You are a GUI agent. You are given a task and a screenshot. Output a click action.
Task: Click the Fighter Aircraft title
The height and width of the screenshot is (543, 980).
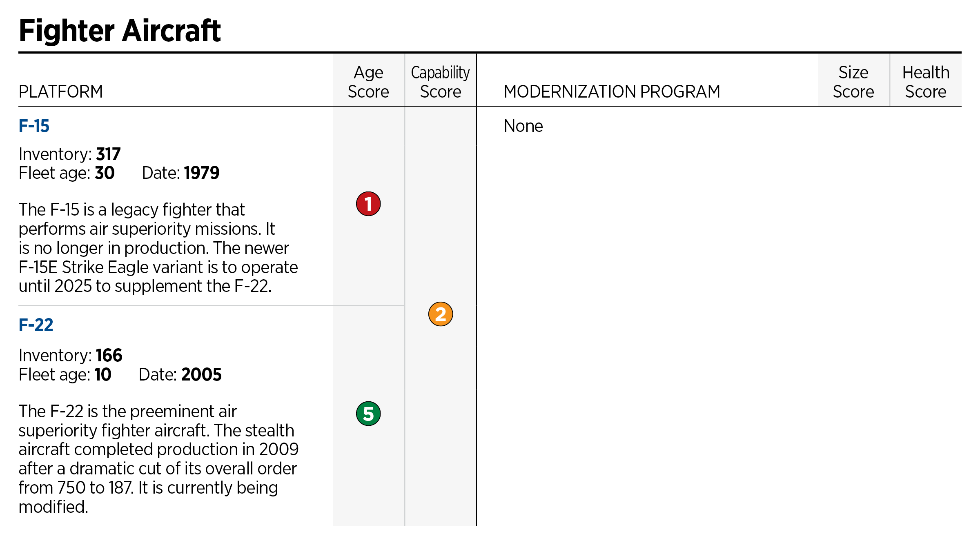click(x=120, y=31)
